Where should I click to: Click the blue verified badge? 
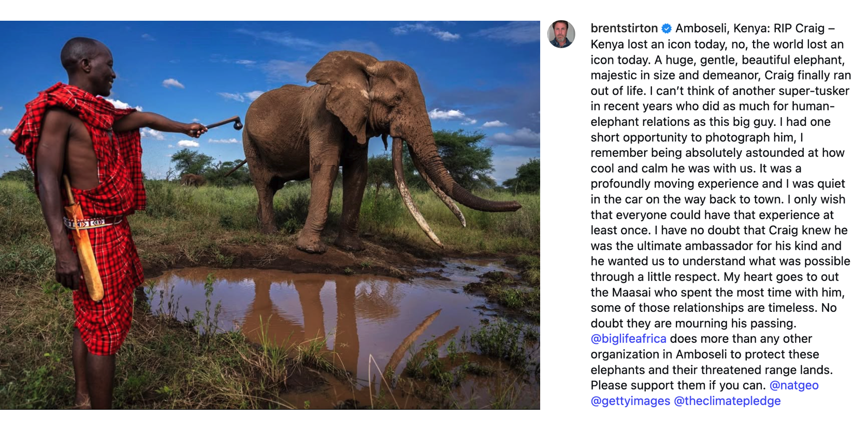pos(667,28)
